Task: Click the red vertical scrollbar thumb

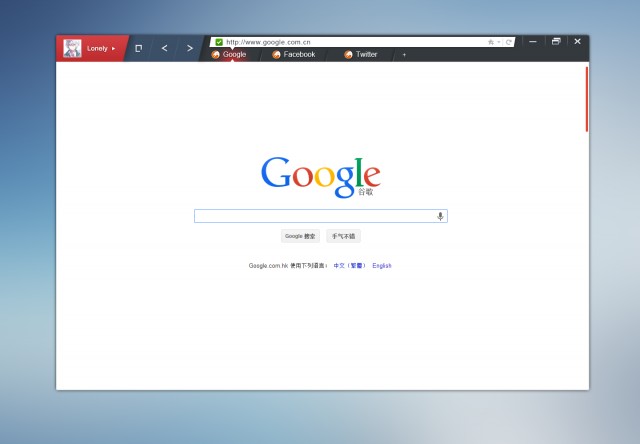Action: (x=587, y=99)
